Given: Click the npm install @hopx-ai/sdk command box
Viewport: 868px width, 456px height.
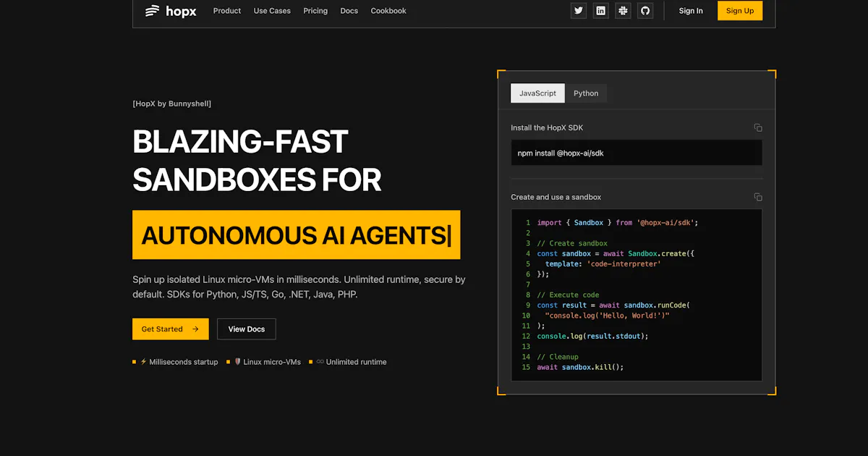Looking at the screenshot, I should pos(637,153).
